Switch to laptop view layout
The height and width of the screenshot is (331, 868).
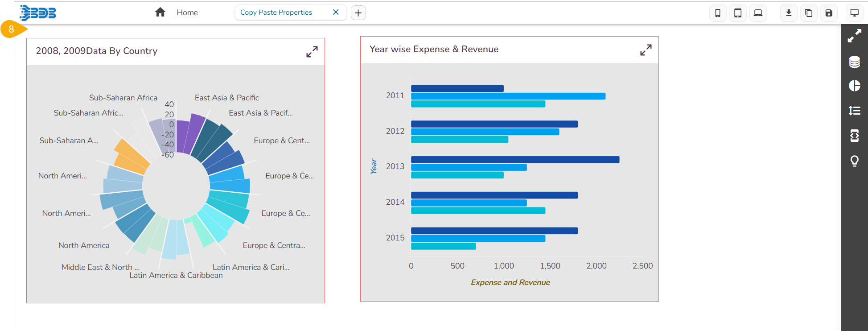point(758,13)
